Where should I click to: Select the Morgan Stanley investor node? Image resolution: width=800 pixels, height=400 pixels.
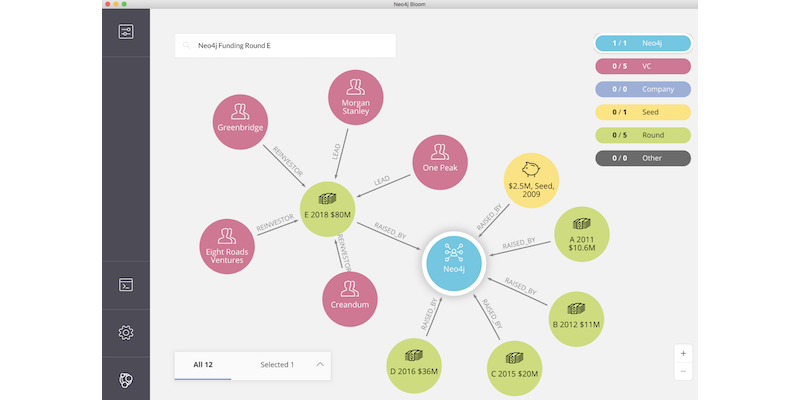click(355, 97)
